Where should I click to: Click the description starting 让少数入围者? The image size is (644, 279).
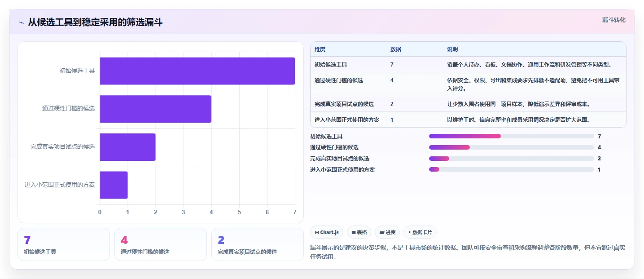point(518,104)
